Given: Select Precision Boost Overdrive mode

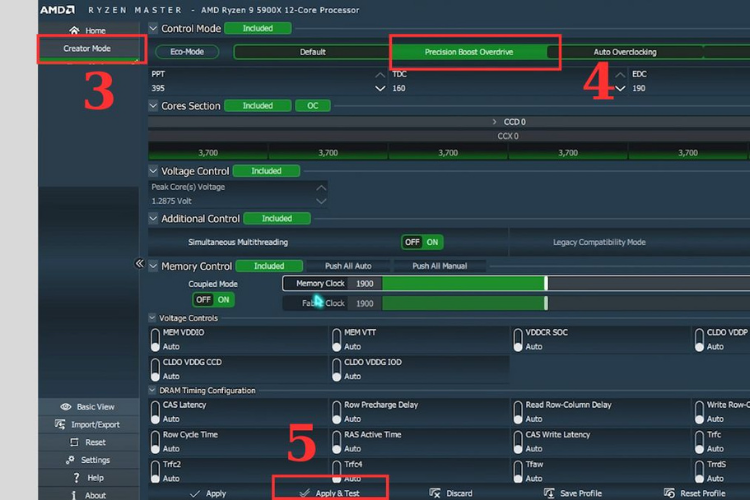Looking at the screenshot, I should (469, 52).
